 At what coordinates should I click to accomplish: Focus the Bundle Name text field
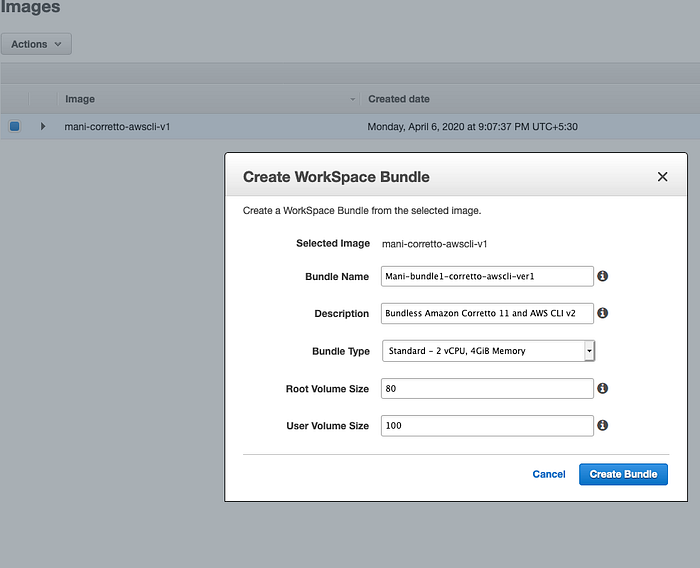(x=487, y=276)
